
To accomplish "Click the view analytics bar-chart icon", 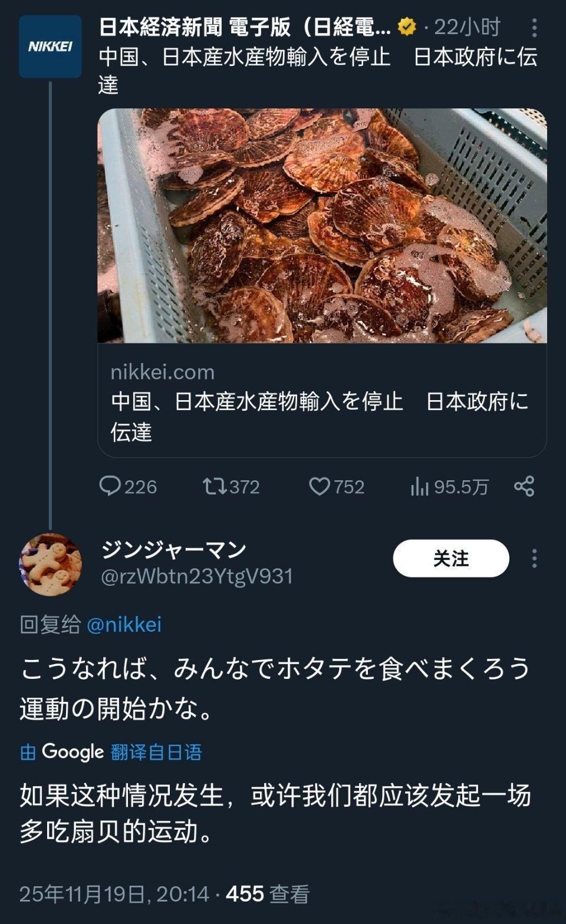I will click(x=420, y=487).
